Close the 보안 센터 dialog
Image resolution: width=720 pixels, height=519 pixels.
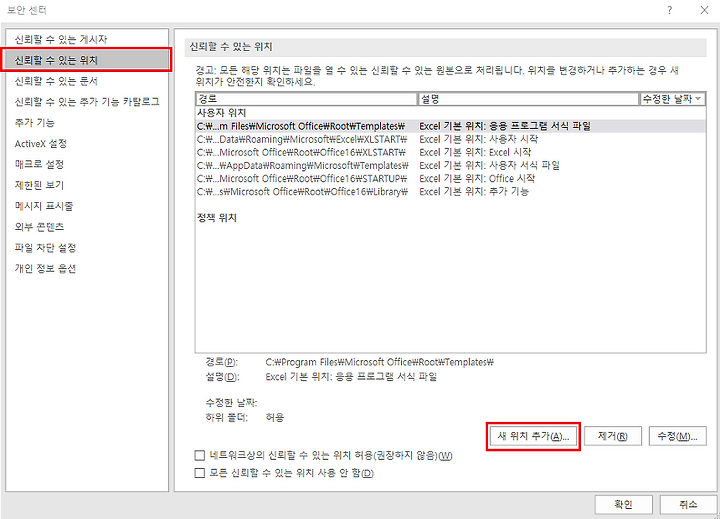tap(704, 10)
